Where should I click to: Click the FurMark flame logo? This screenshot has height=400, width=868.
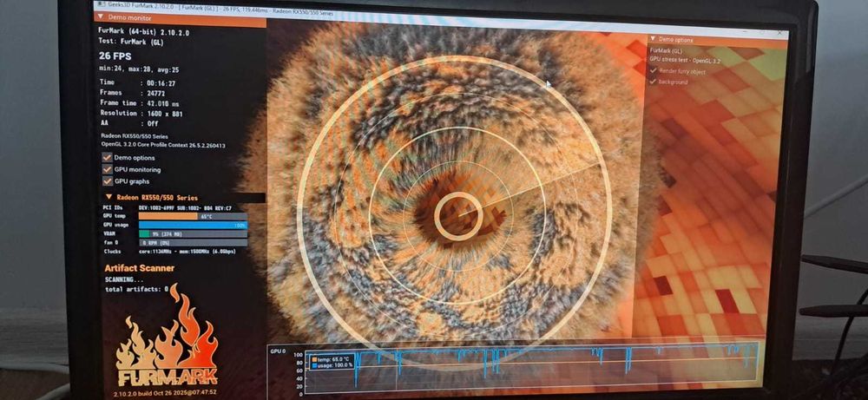pos(167,336)
